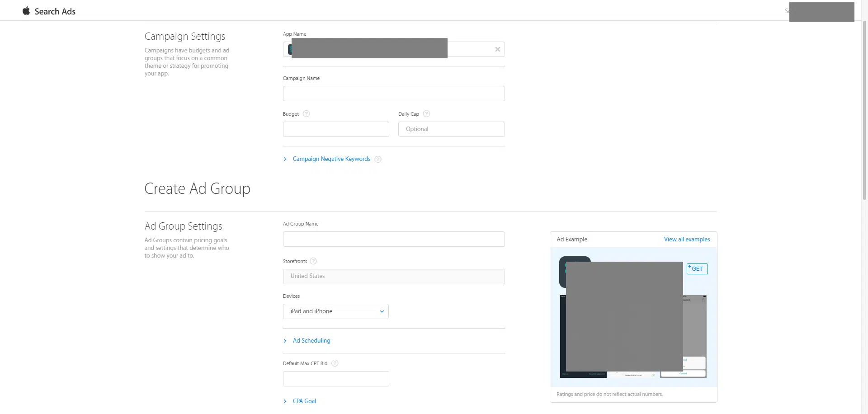Focus the Campaign Name field
Image resolution: width=868 pixels, height=414 pixels.
tap(393, 94)
